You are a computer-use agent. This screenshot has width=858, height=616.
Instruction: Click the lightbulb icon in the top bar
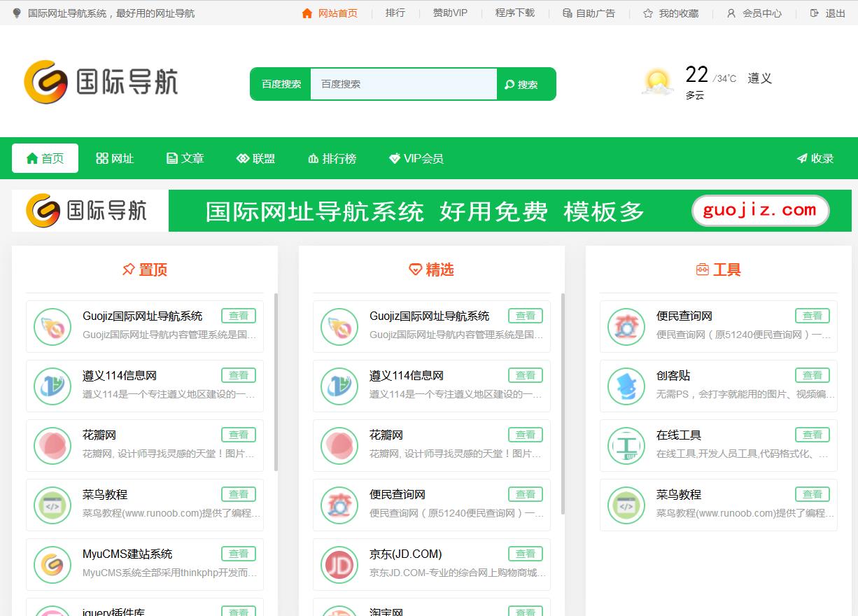coord(17,13)
